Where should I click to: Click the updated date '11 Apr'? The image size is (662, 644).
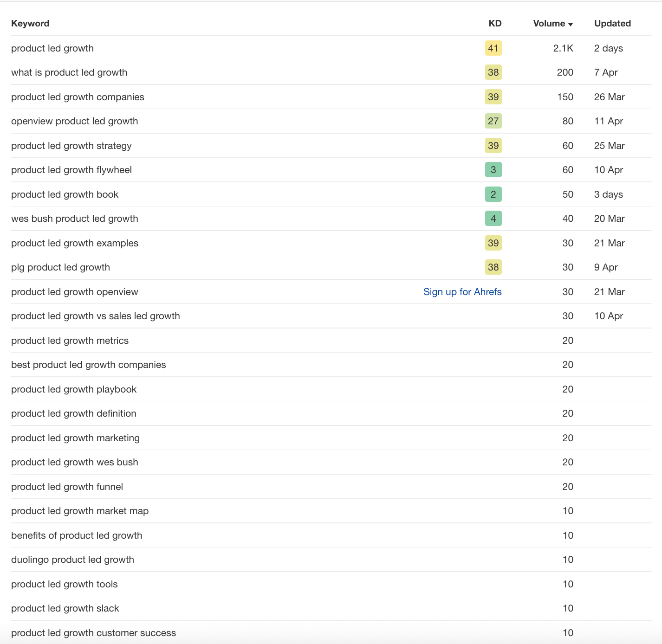pos(609,121)
